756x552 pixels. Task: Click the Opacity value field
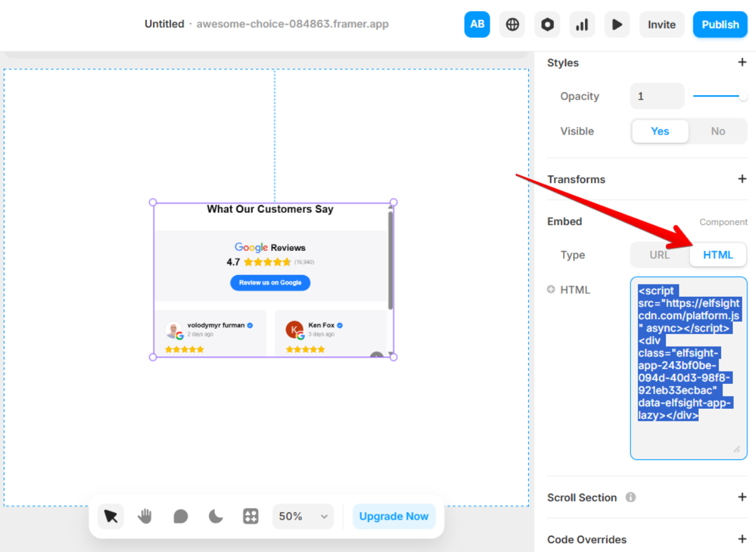tap(657, 96)
